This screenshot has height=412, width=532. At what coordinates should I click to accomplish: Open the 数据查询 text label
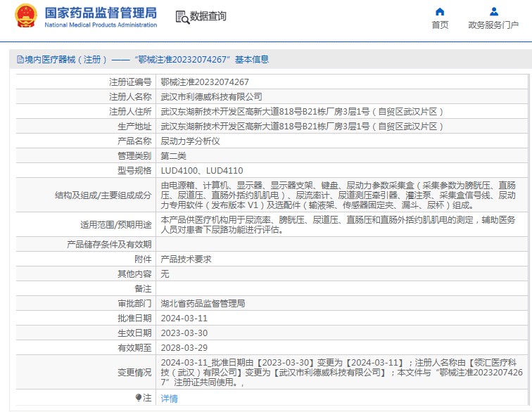[x=208, y=17]
